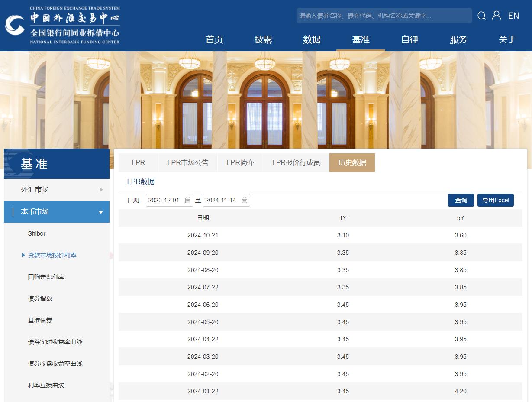
Task: Click the search magnifier icon
Action: pyautogui.click(x=481, y=16)
